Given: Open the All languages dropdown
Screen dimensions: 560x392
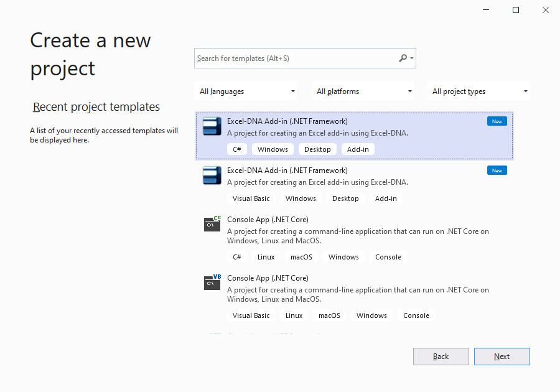Looking at the screenshot, I should click(247, 91).
